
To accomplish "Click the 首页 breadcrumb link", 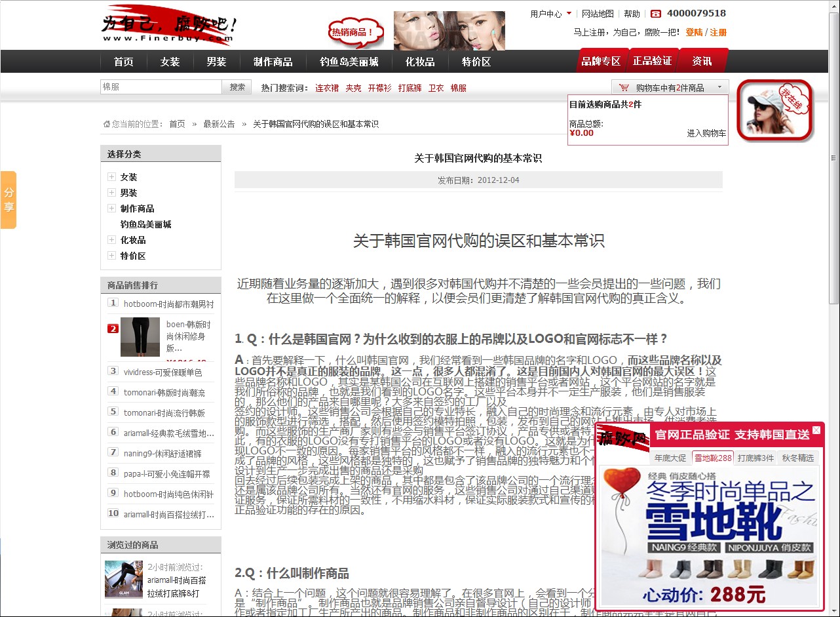I will pos(177,124).
